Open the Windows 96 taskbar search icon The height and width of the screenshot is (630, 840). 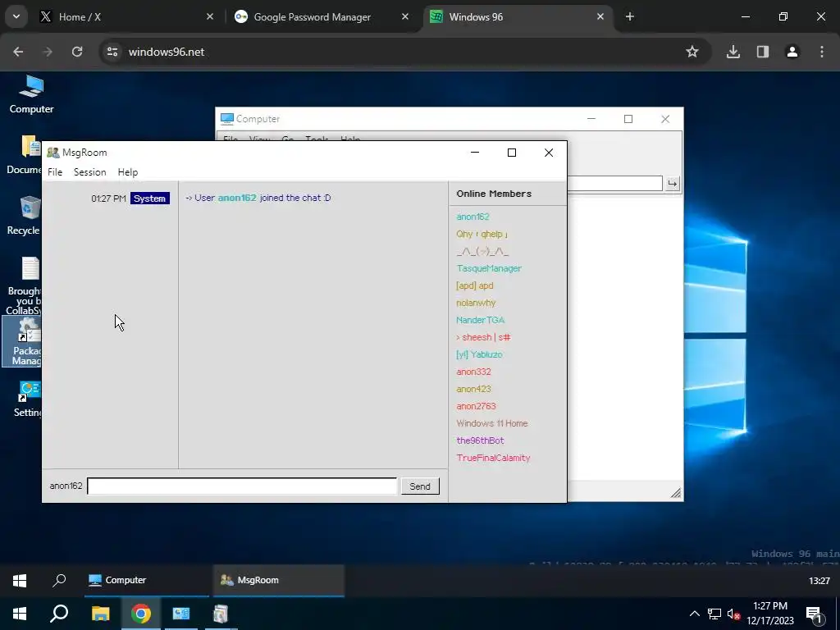tap(59, 580)
